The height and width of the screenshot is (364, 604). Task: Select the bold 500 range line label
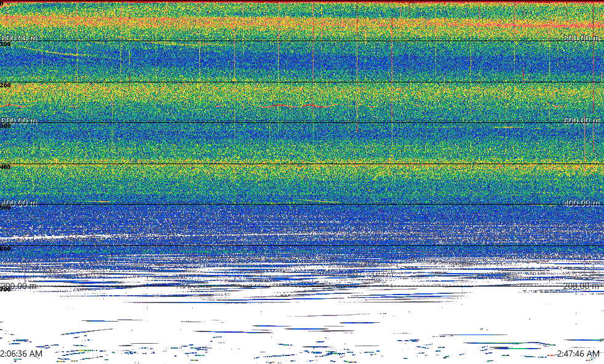(6, 208)
